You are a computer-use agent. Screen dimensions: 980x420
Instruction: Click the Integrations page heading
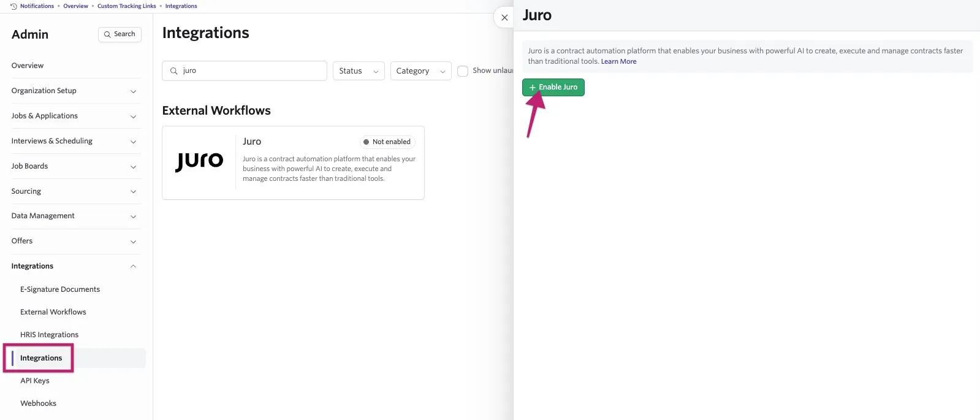pos(205,33)
